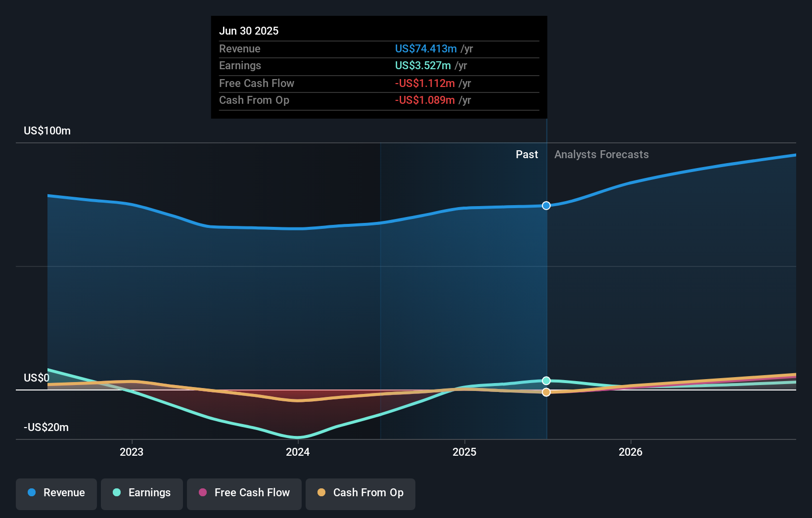812x518 pixels.
Task: Select the orange Cash From Op marker
Action: (x=546, y=392)
